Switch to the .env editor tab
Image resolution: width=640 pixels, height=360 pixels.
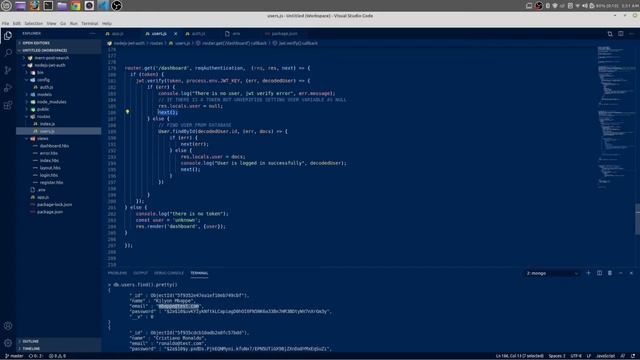pyautogui.click(x=236, y=34)
